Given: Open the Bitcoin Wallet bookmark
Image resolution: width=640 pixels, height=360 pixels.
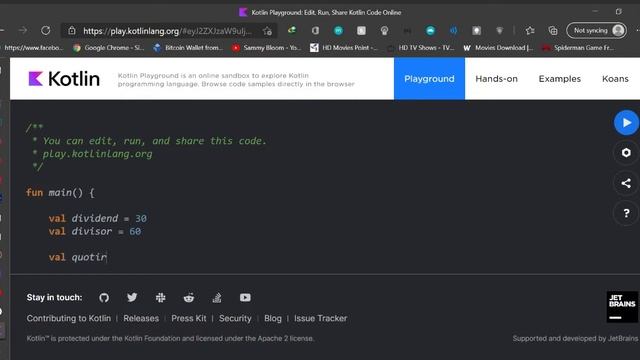Looking at the screenshot, I should pos(188,48).
